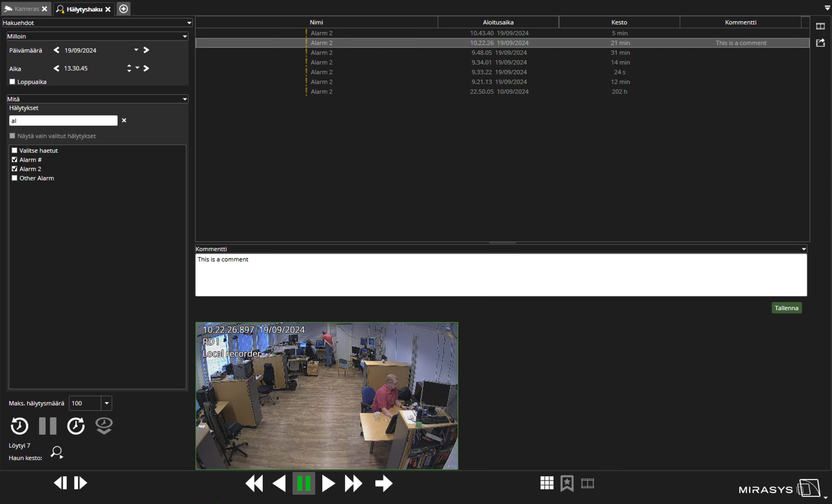
Task: Open the column layout icon
Action: (x=820, y=26)
